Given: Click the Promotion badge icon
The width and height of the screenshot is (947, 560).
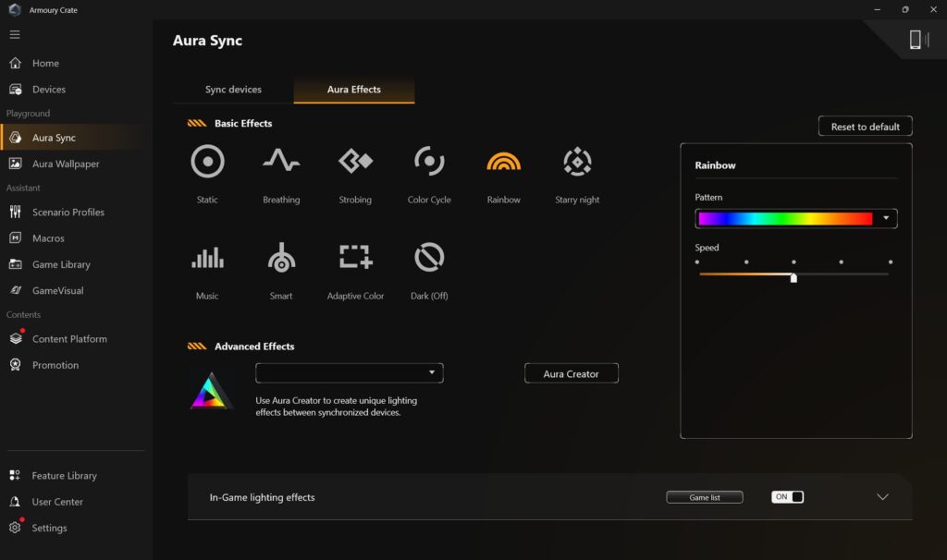Looking at the screenshot, I should [x=15, y=364].
